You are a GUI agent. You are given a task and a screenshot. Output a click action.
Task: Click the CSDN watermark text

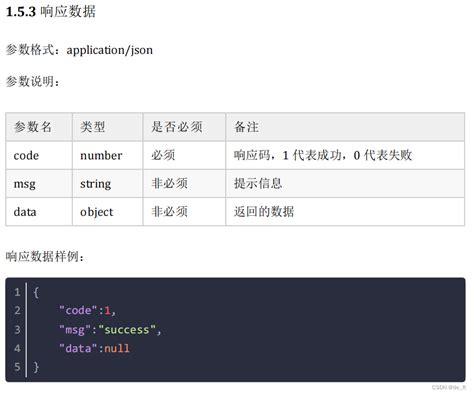click(449, 387)
